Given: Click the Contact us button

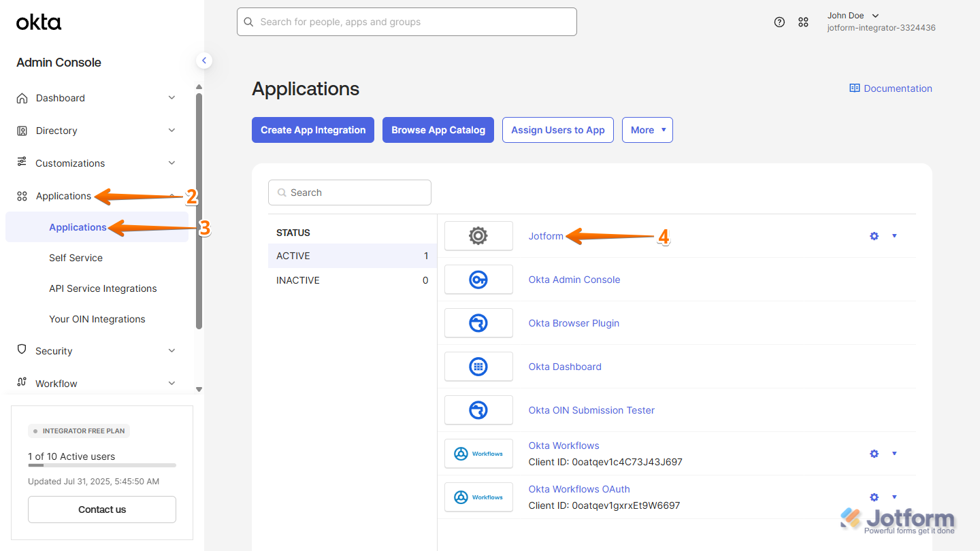Looking at the screenshot, I should pos(102,510).
